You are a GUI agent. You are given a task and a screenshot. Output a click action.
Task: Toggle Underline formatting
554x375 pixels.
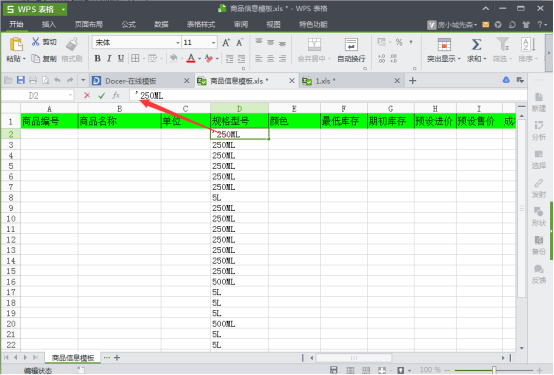pos(121,58)
